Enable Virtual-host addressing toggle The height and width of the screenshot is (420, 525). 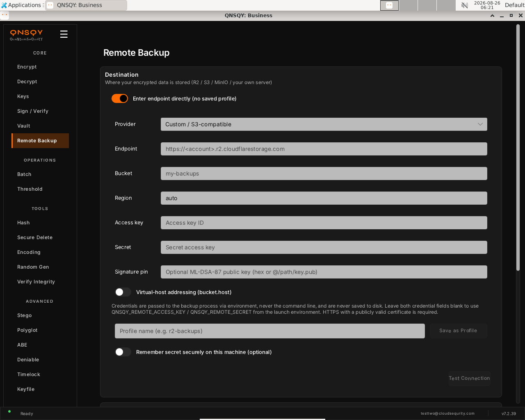coord(123,292)
